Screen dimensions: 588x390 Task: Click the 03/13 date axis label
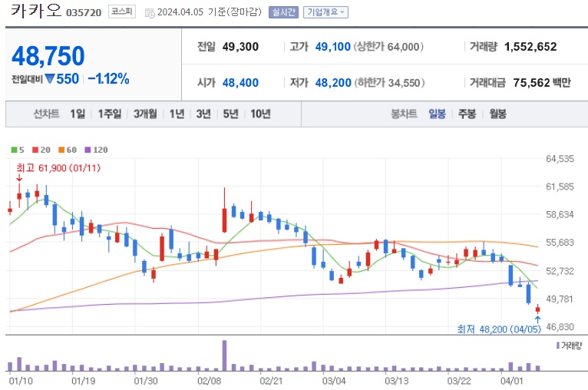coord(396,381)
